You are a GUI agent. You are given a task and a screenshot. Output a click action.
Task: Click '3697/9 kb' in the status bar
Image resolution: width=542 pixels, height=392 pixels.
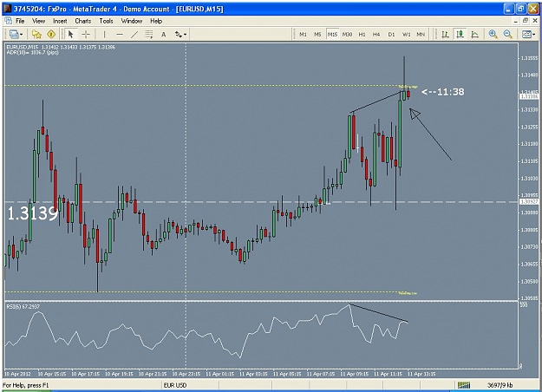pyautogui.click(x=500, y=385)
